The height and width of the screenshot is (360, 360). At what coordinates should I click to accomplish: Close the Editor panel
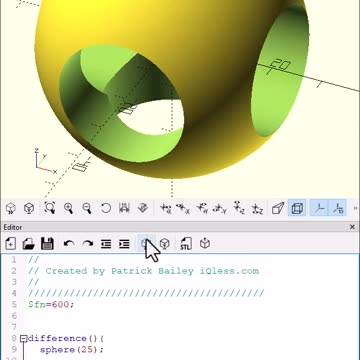pyautogui.click(x=352, y=227)
